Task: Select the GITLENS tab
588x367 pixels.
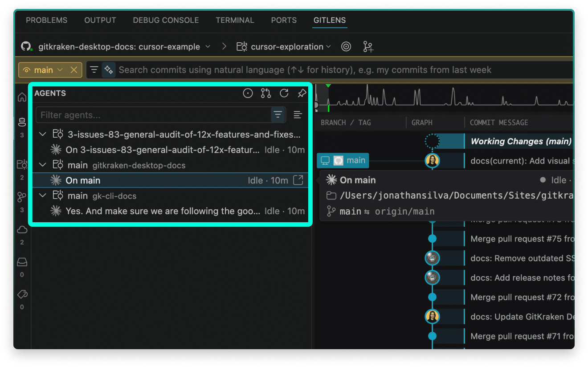Action: pyautogui.click(x=330, y=20)
